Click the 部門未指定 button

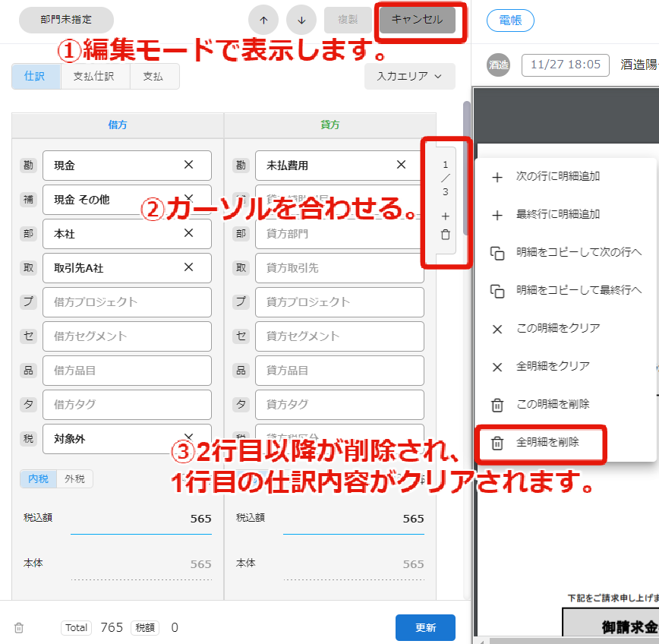pyautogui.click(x=66, y=19)
